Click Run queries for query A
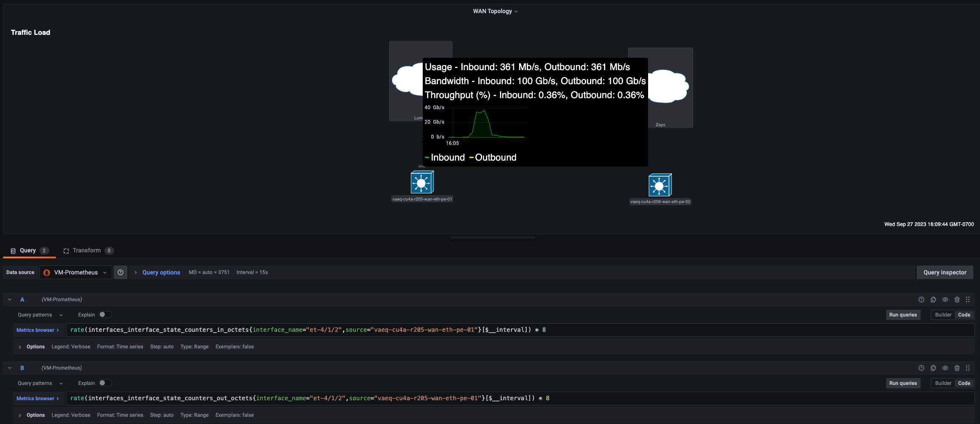Image resolution: width=980 pixels, height=424 pixels. (x=903, y=314)
